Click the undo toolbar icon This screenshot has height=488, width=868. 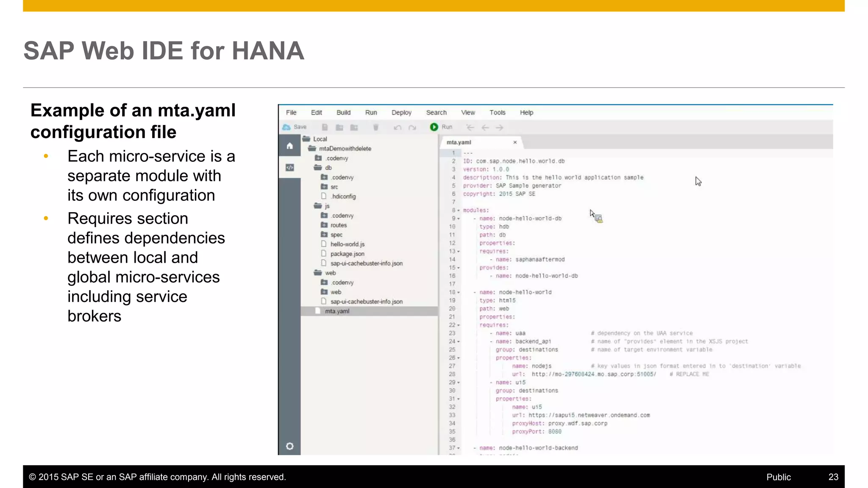[397, 128]
